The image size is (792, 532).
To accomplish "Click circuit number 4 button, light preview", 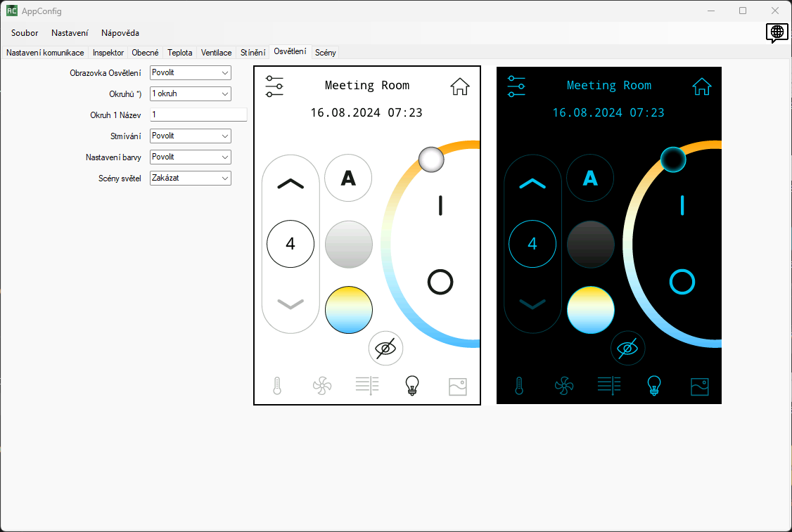I will [290, 244].
